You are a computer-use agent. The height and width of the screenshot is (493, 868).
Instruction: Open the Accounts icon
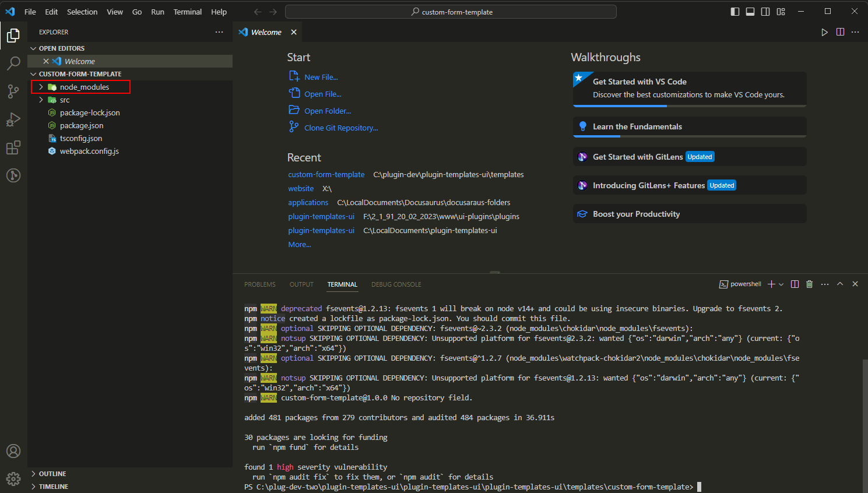[x=13, y=451]
